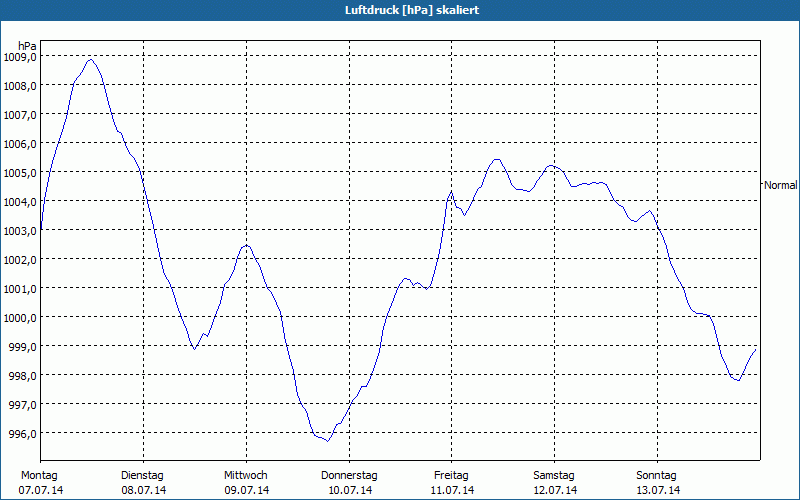Click the date 08.07.14
800x500 pixels.
(143, 491)
